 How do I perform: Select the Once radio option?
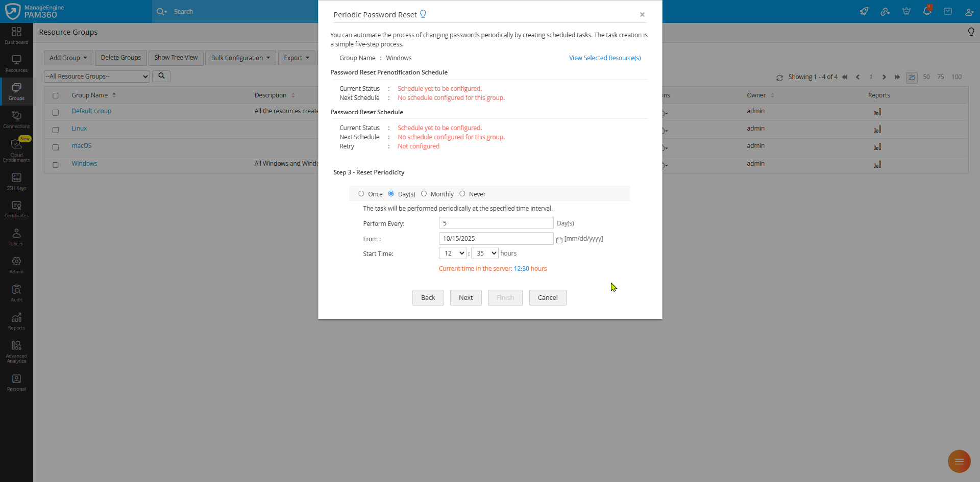(361, 194)
